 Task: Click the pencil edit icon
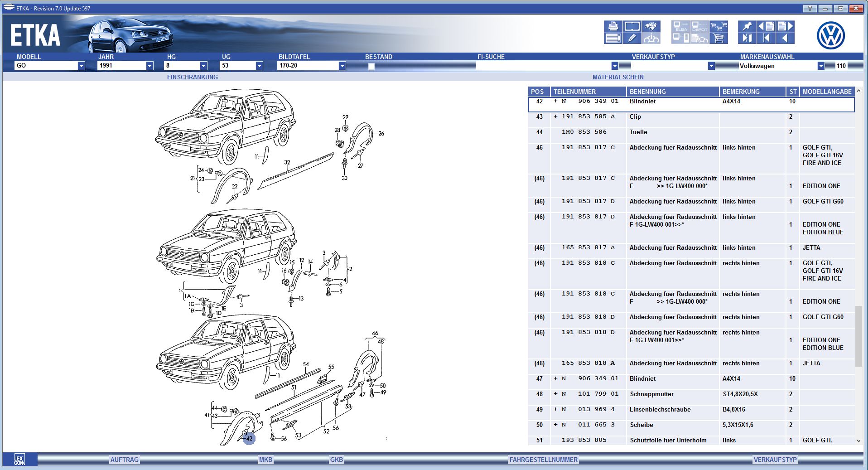[x=632, y=39]
